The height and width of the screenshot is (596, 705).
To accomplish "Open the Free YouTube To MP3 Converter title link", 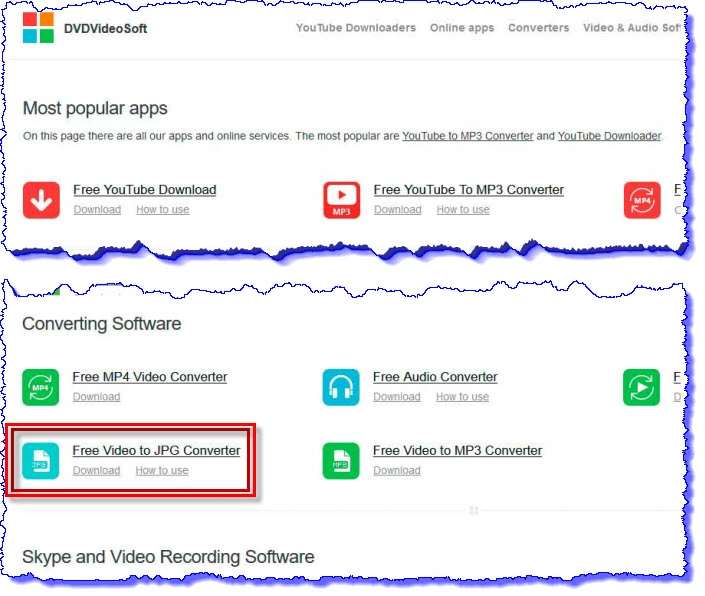I will (x=469, y=190).
